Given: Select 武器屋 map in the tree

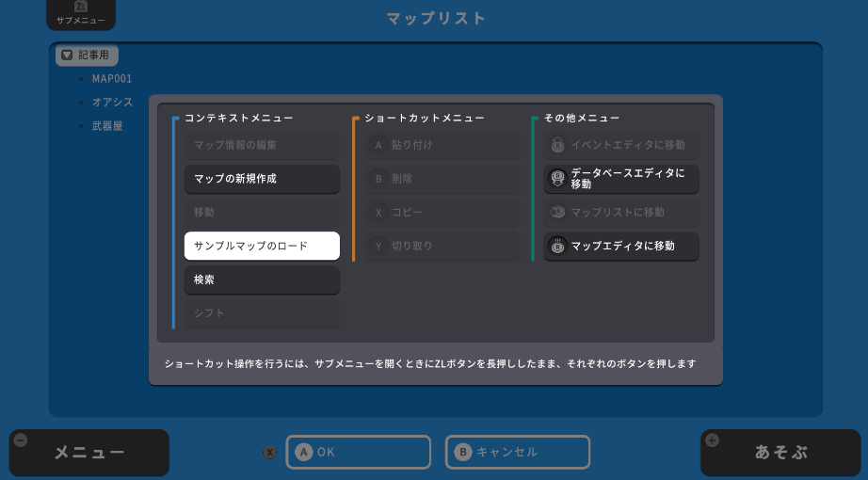Looking at the screenshot, I should [106, 126].
